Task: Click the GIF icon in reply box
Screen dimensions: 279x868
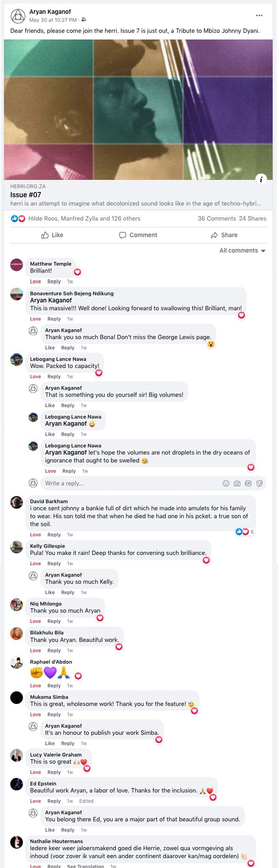Action: pos(248,483)
